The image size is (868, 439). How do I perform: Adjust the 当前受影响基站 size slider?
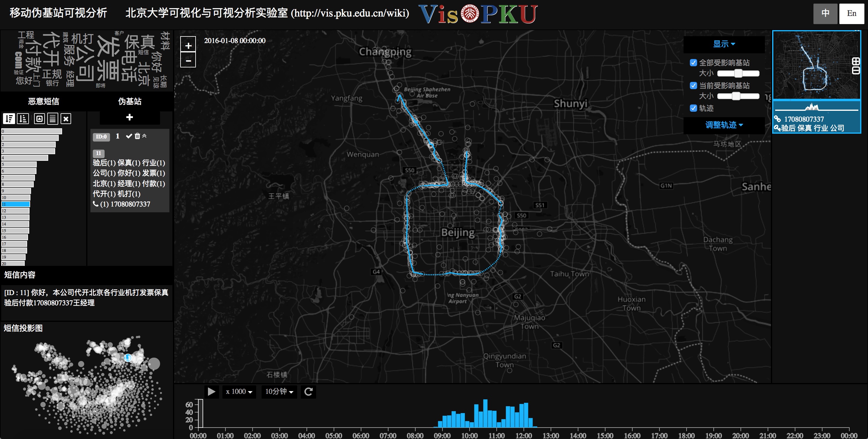tap(738, 96)
